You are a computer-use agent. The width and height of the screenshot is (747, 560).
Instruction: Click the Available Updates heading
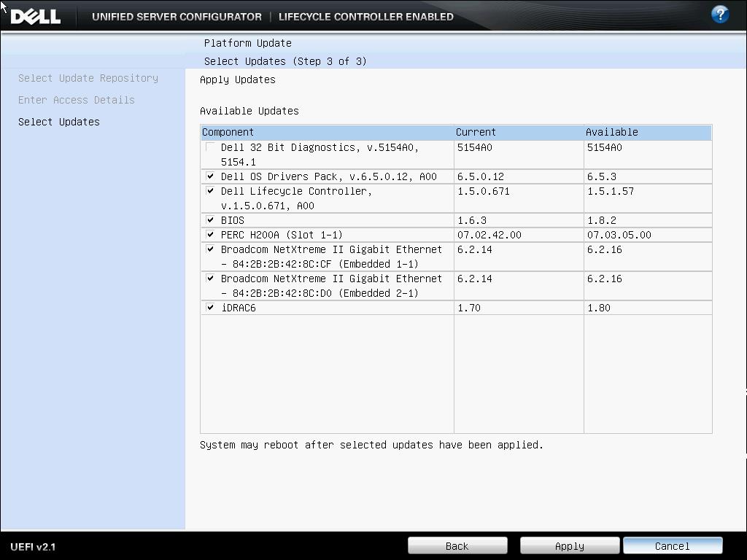tap(249, 111)
